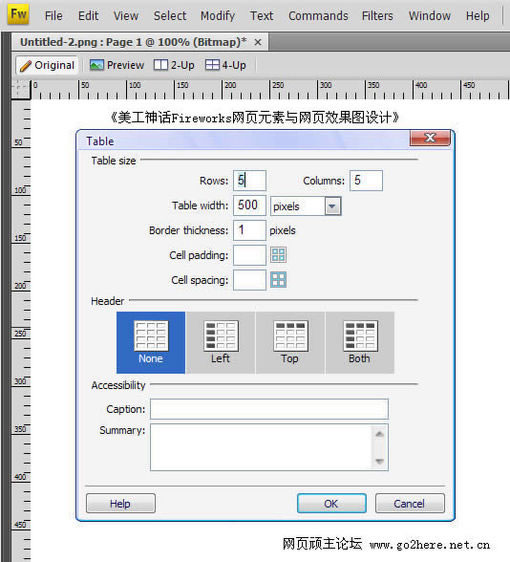This screenshot has height=562, width=510.
Task: Expand the table width pixels dropdown
Action: [x=333, y=206]
